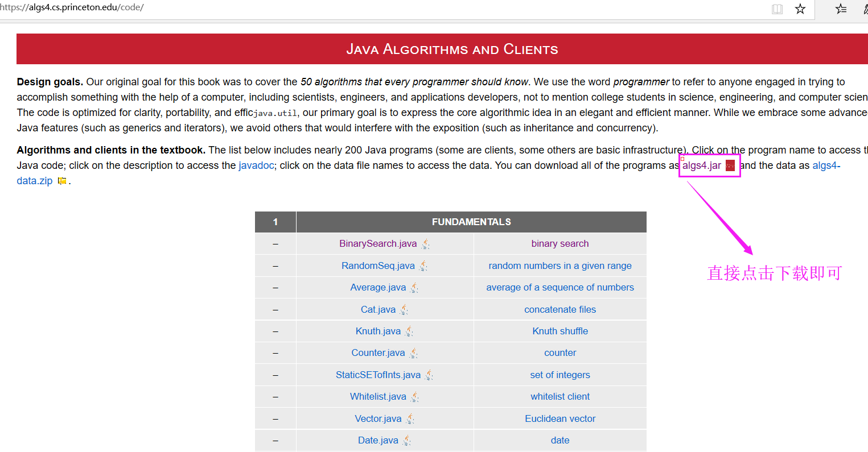Open the binary search javadoc link
This screenshot has width=868, height=452.
(x=560, y=243)
